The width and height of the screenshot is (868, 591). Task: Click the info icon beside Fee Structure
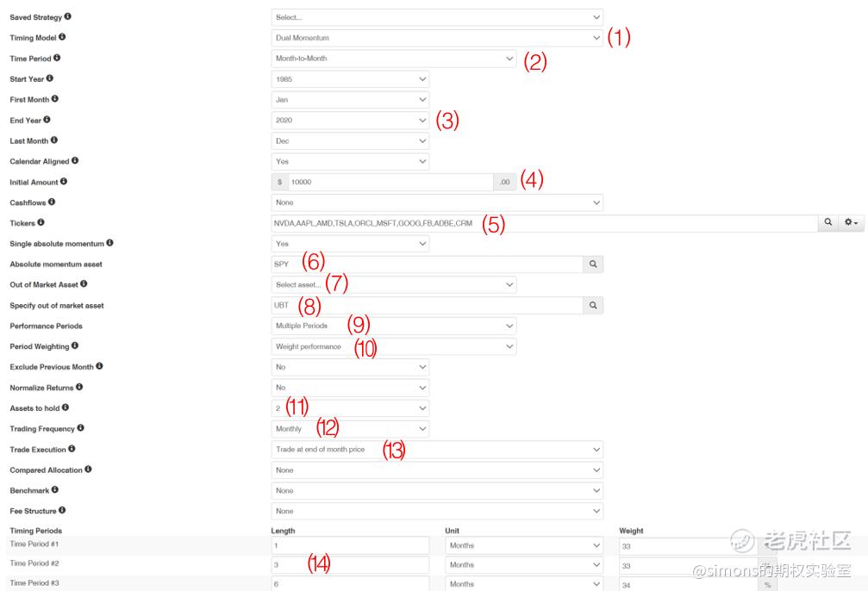pos(62,510)
